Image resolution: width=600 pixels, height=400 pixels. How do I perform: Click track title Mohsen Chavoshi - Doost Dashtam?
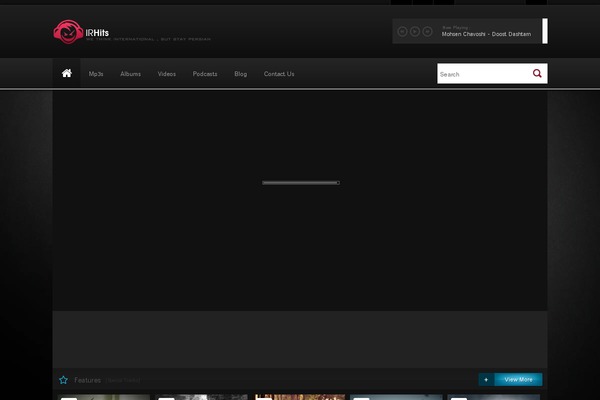(x=486, y=34)
